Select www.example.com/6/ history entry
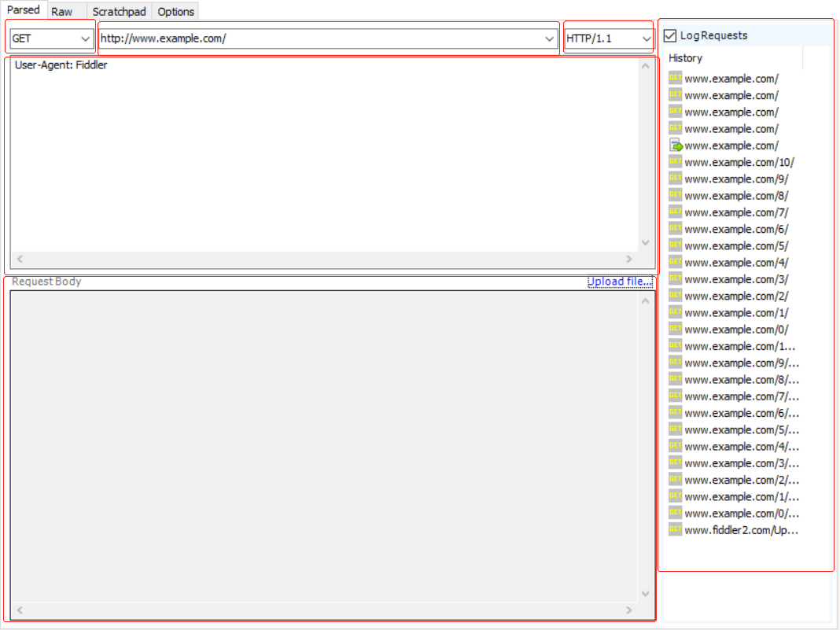Image resolution: width=840 pixels, height=630 pixels. tap(736, 229)
